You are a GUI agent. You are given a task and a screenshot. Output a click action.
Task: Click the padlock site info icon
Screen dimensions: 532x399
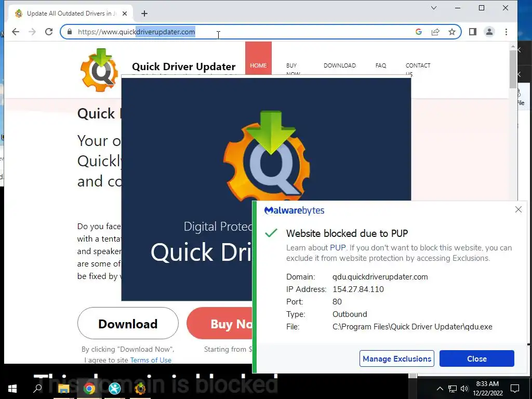[x=70, y=32]
